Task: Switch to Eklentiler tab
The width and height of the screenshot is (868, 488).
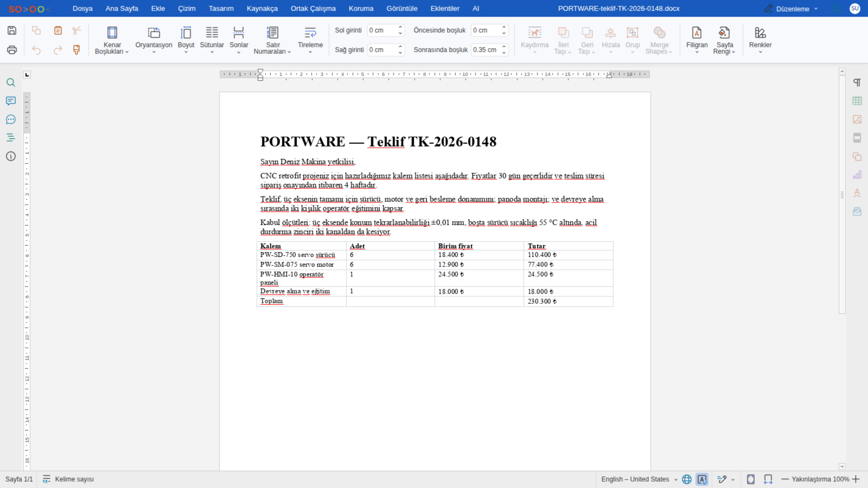Action: point(445,8)
